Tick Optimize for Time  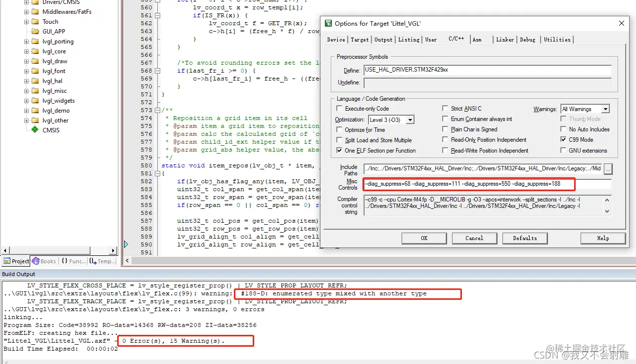[339, 130]
